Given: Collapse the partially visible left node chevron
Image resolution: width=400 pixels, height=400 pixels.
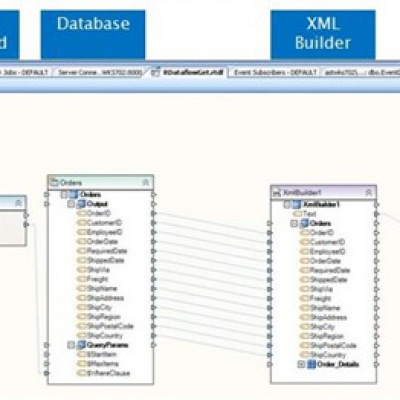Looking at the screenshot, I should click(x=19, y=203).
